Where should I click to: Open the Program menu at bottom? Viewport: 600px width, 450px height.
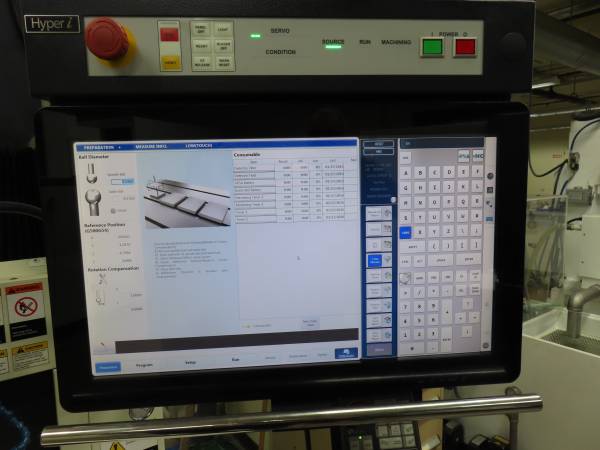144,365
